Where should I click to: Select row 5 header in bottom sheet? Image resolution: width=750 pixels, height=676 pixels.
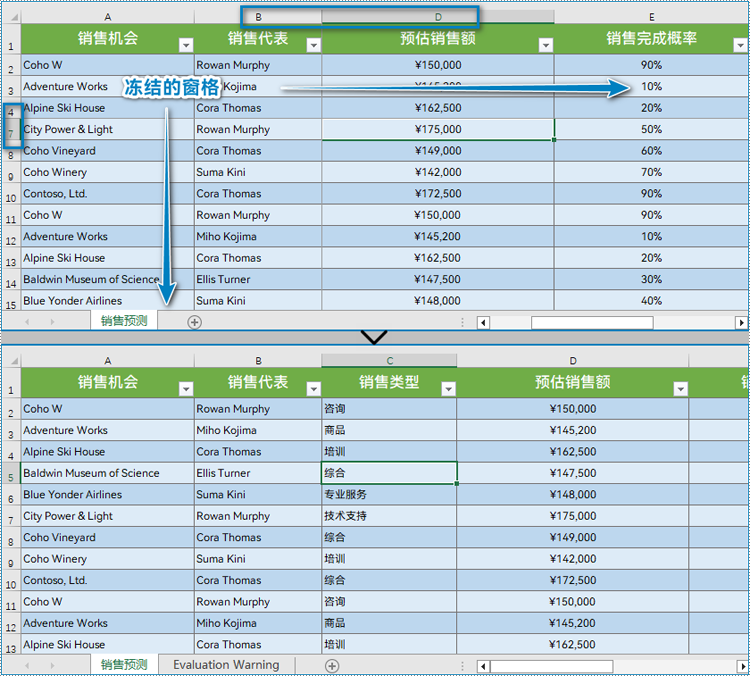pos(11,473)
